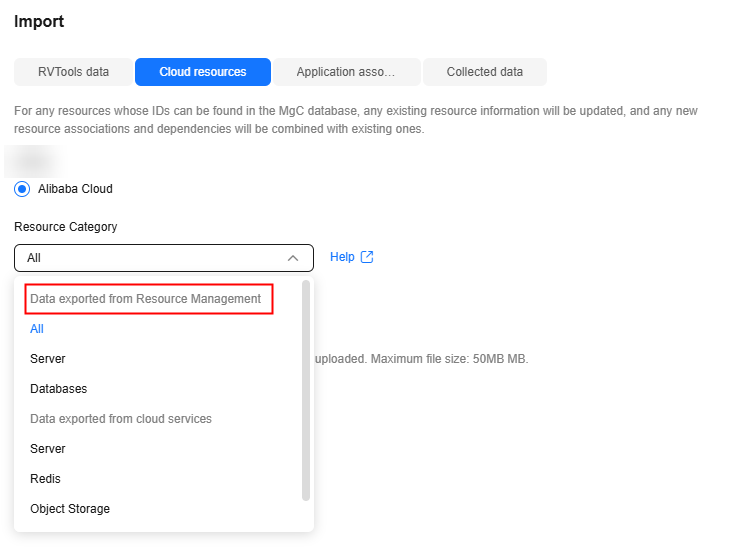
Task: Select the Redis option
Action: click(45, 479)
